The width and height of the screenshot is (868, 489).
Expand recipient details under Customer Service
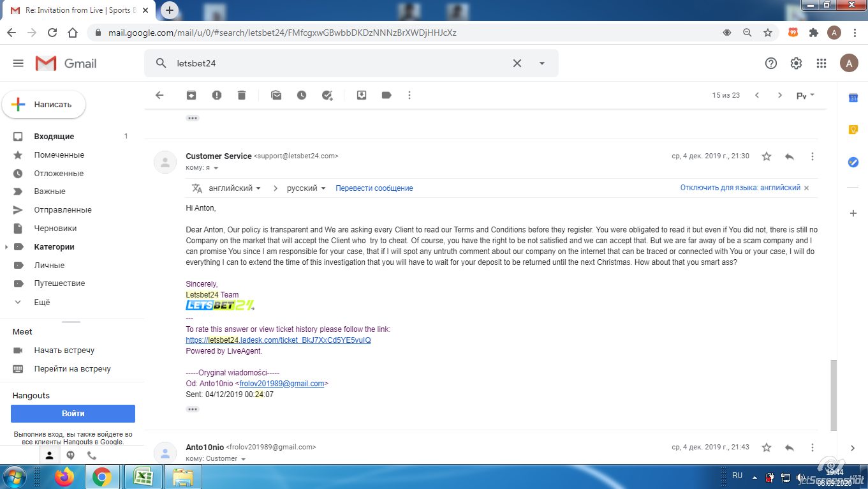[216, 168]
